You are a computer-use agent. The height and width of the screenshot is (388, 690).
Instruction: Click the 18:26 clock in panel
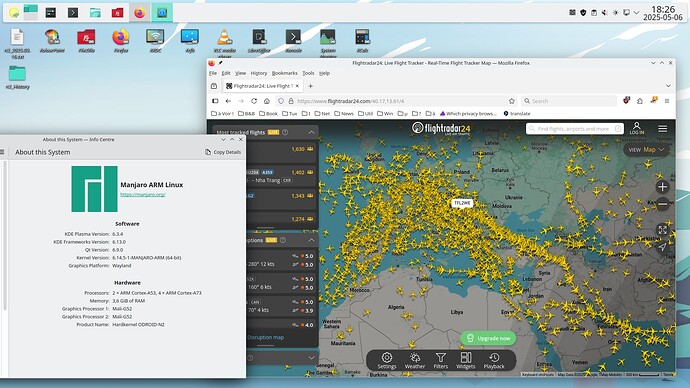(x=663, y=9)
